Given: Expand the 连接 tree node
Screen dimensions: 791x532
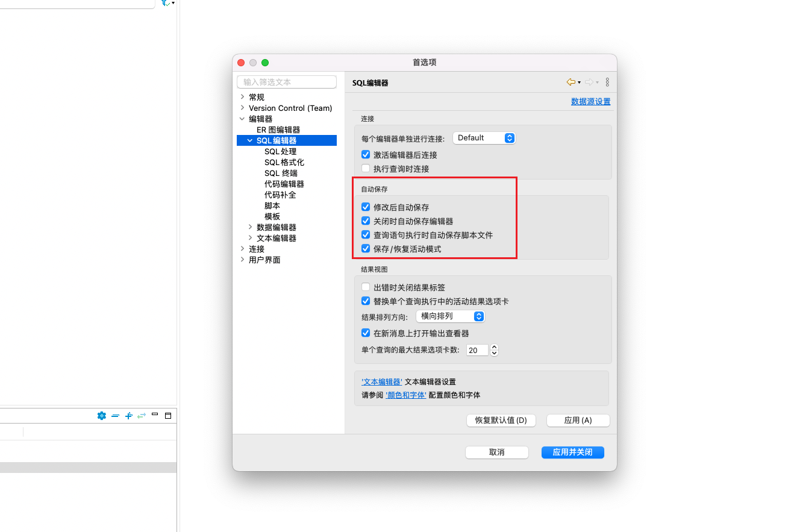Looking at the screenshot, I should [x=242, y=249].
